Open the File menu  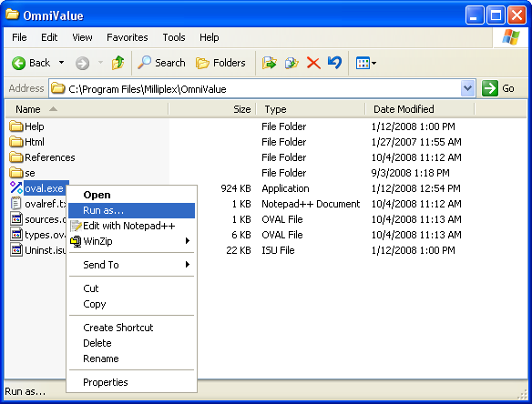19,37
